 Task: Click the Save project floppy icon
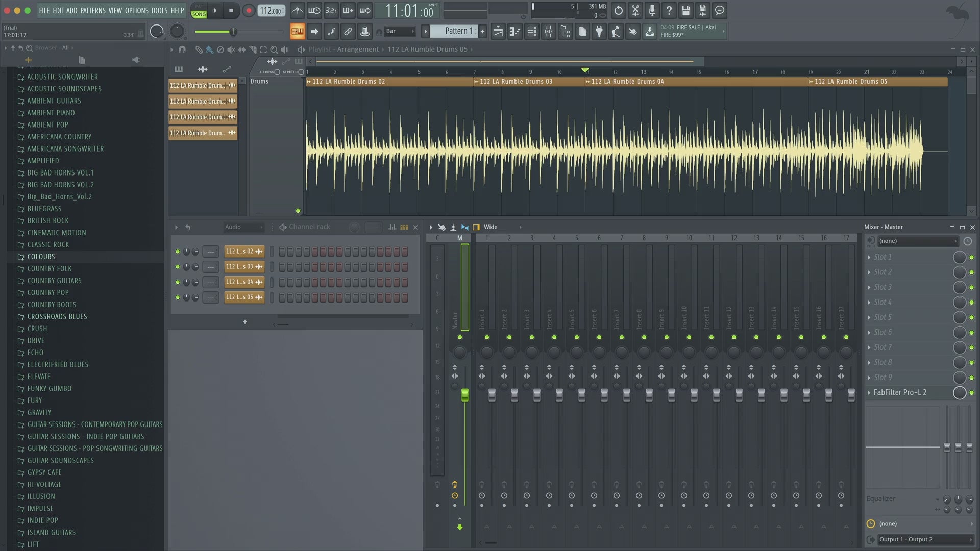pos(685,10)
